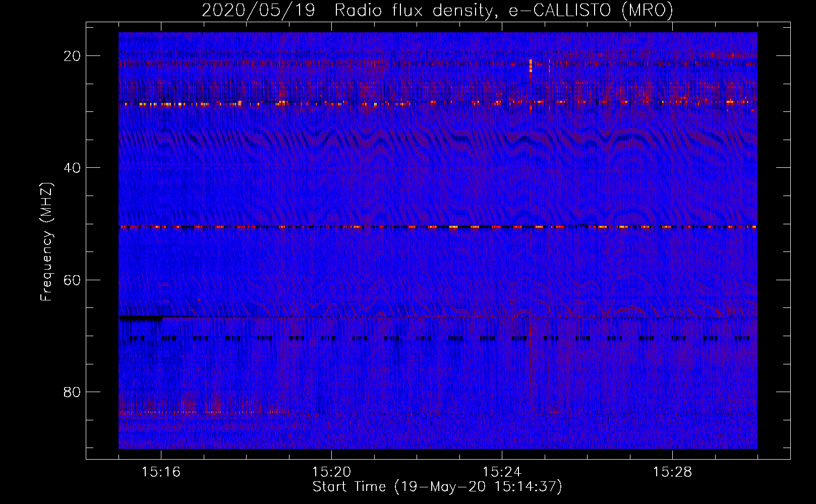The width and height of the screenshot is (816, 504).
Task: Click the frequency tick label "40"
Action: click(73, 168)
